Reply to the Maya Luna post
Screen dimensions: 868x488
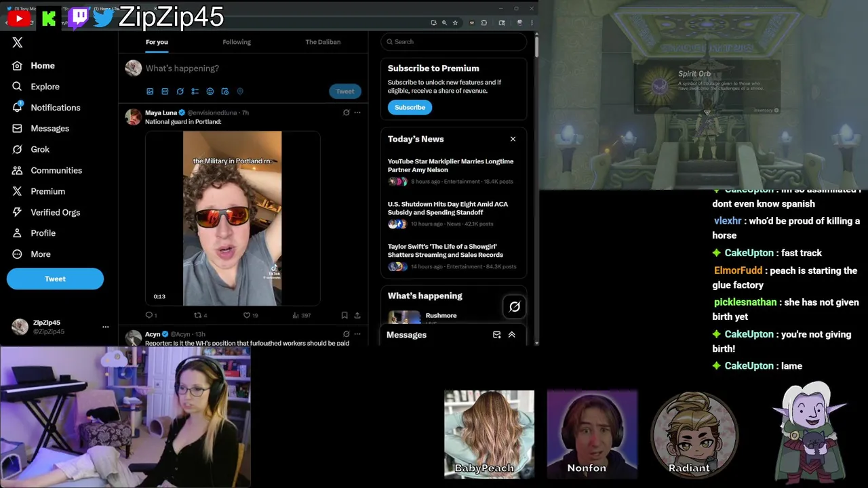pos(151,315)
